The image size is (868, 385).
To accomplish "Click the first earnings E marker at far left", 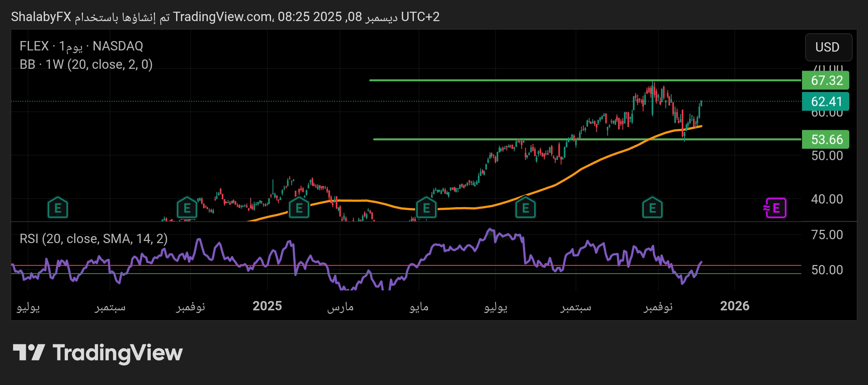I will [x=58, y=208].
